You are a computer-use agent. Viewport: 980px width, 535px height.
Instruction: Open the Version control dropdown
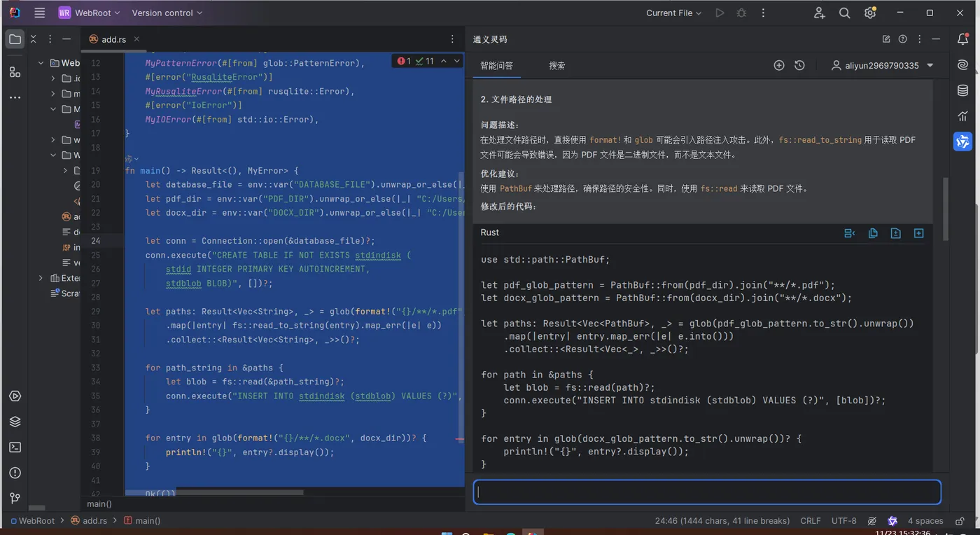pos(167,13)
